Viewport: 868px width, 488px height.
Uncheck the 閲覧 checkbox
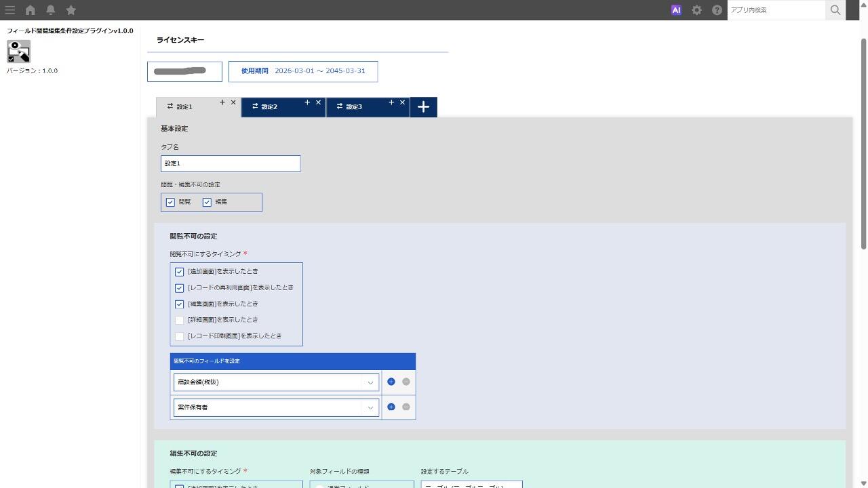170,202
